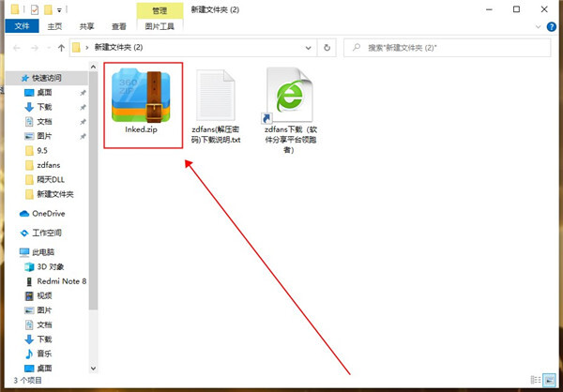Click the navigation pane scrollbar thumb
Screen dimensions: 563x392
(x=93, y=190)
